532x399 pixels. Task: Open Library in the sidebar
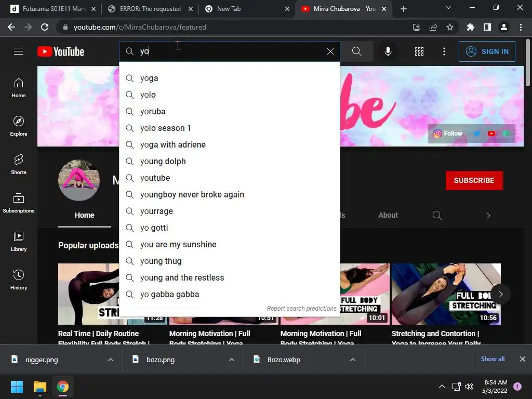(x=19, y=241)
